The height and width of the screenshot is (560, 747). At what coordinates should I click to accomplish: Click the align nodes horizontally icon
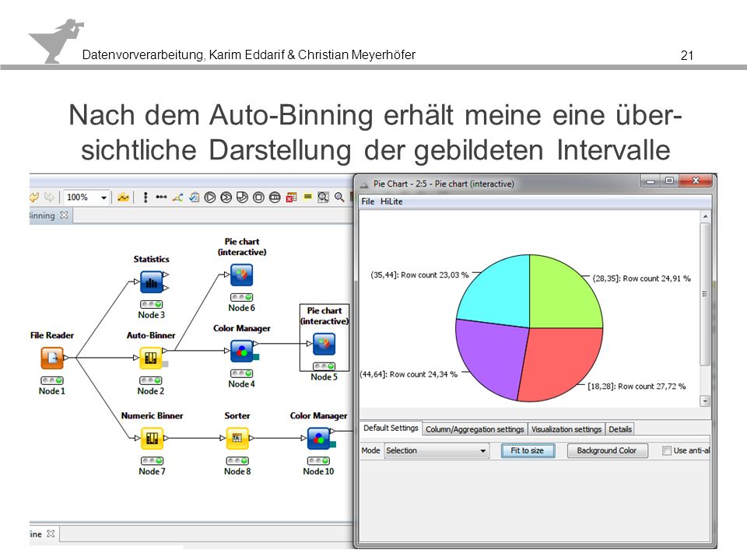click(162, 197)
